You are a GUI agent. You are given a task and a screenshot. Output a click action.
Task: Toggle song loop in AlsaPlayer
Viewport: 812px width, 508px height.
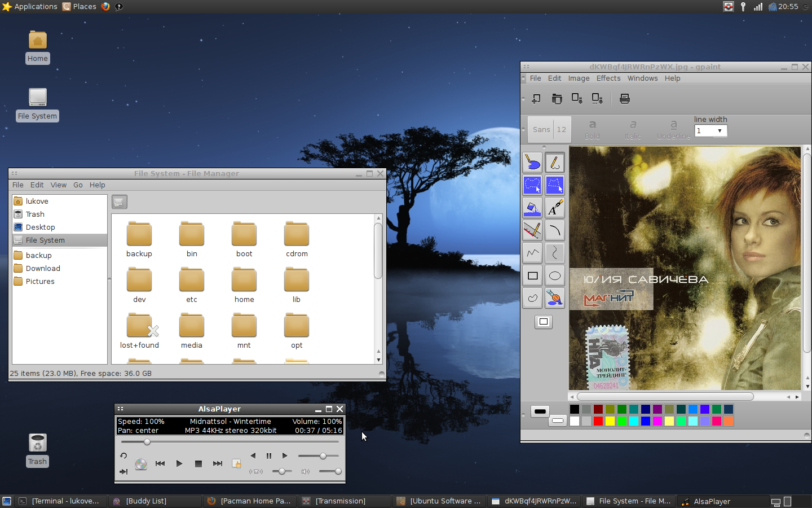tap(123, 456)
